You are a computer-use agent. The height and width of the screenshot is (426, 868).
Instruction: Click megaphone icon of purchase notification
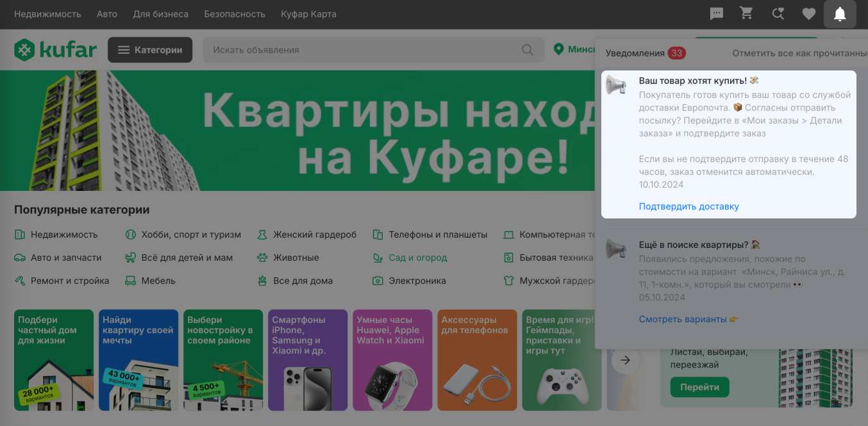617,85
